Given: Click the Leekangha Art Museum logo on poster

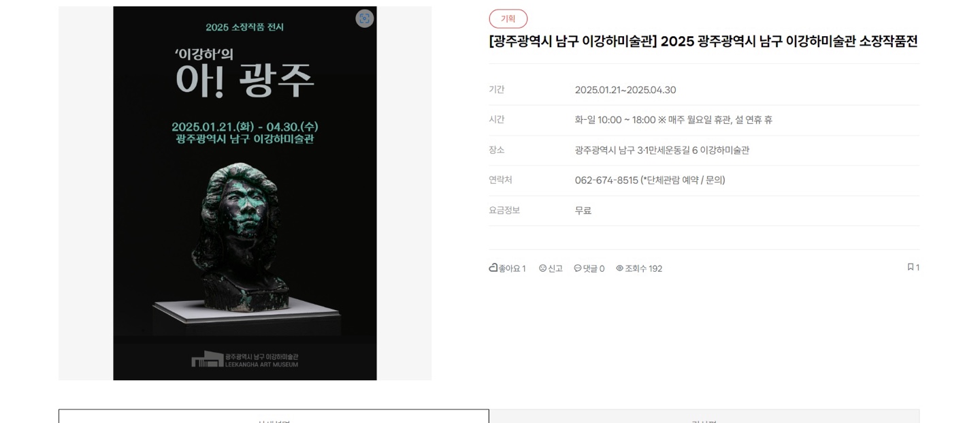Looking at the screenshot, I should point(245,360).
